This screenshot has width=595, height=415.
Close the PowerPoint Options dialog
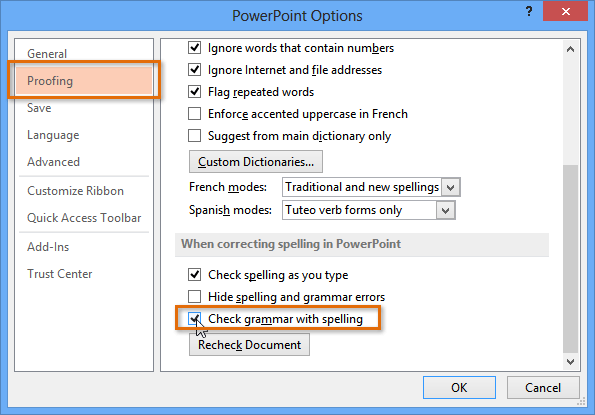point(565,11)
